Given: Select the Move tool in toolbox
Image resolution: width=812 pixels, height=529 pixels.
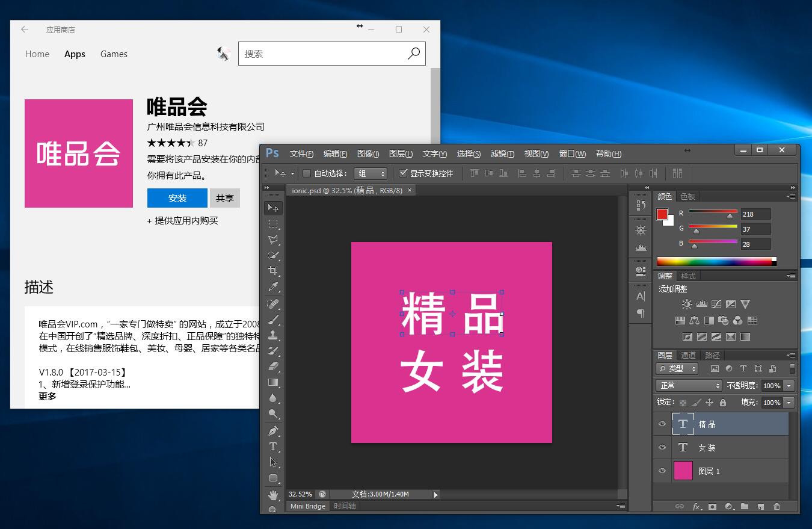Looking at the screenshot, I should point(273,208).
